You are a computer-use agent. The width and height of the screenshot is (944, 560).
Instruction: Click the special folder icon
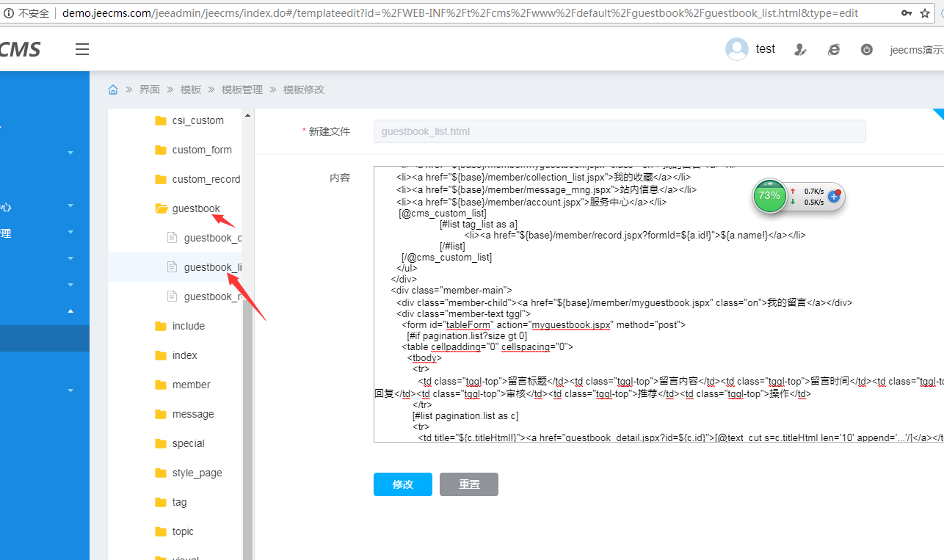click(x=161, y=443)
